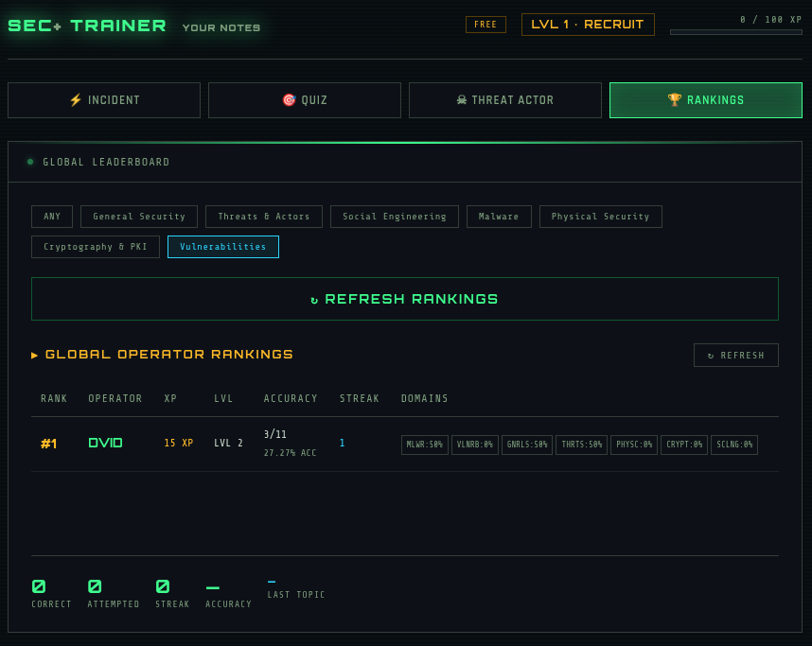Enable the Social Engineering filter
Screen dimensions: 812x646
[394, 216]
